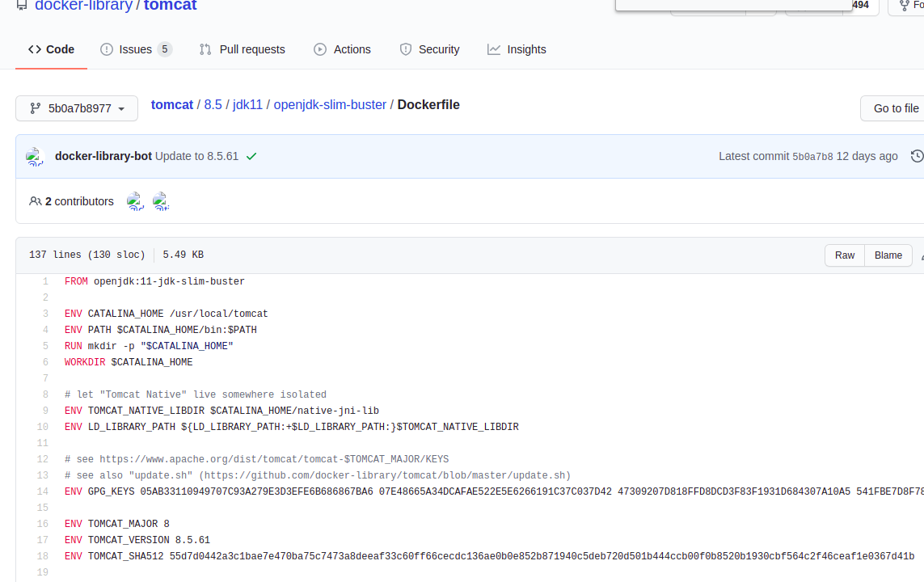Screen dimensions: 924x582
Task: Click the 5.49 KB file size text
Action: point(184,255)
